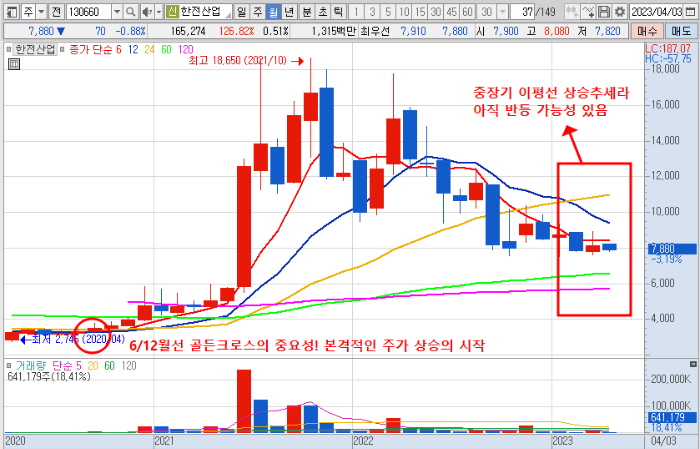700x449 pixels.
Task: Select the monthly (월) period button
Action: pos(273,12)
